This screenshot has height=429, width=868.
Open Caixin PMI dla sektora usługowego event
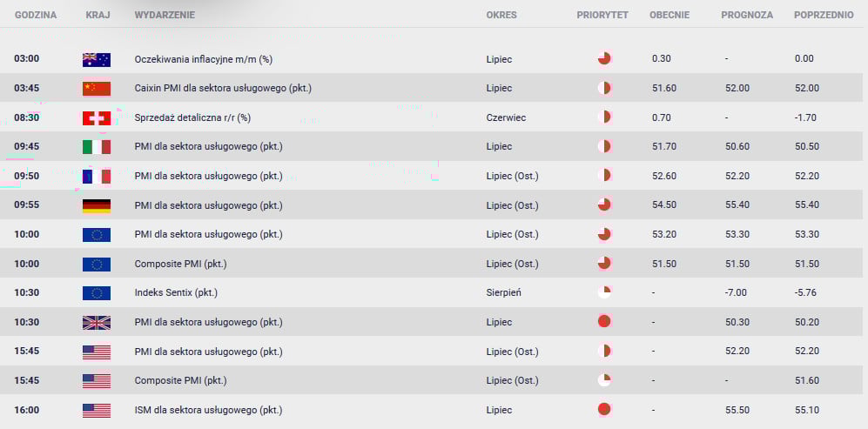click(223, 89)
